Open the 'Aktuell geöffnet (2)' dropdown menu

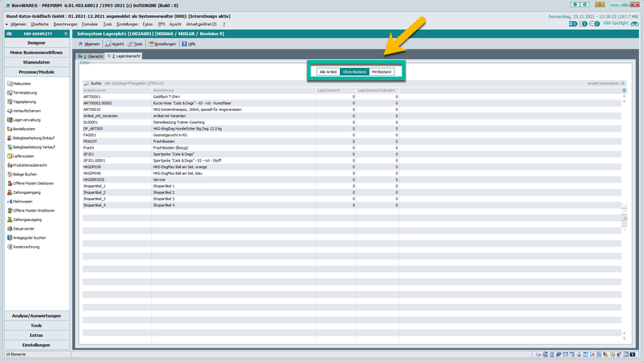pos(201,24)
